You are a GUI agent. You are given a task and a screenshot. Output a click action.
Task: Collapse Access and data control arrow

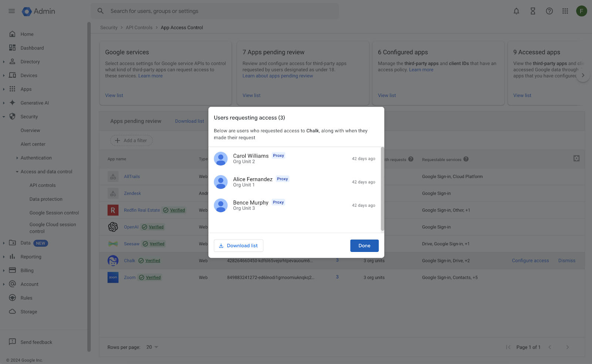[17, 172]
